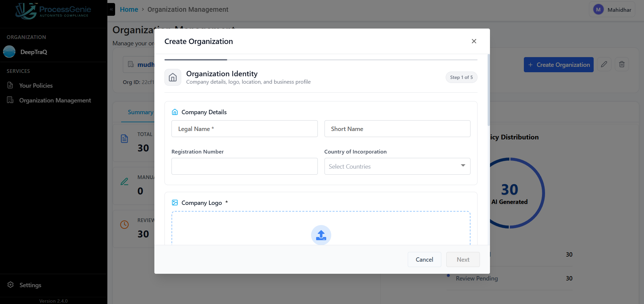Click the Organization Management breadcrumb text
The width and height of the screenshot is (644, 304).
pos(188,9)
